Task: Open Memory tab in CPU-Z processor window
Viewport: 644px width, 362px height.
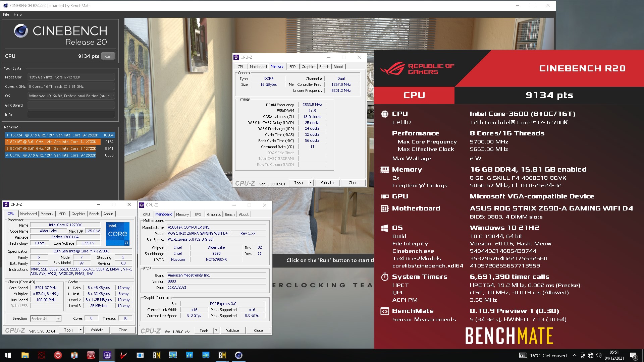Action: tap(47, 214)
